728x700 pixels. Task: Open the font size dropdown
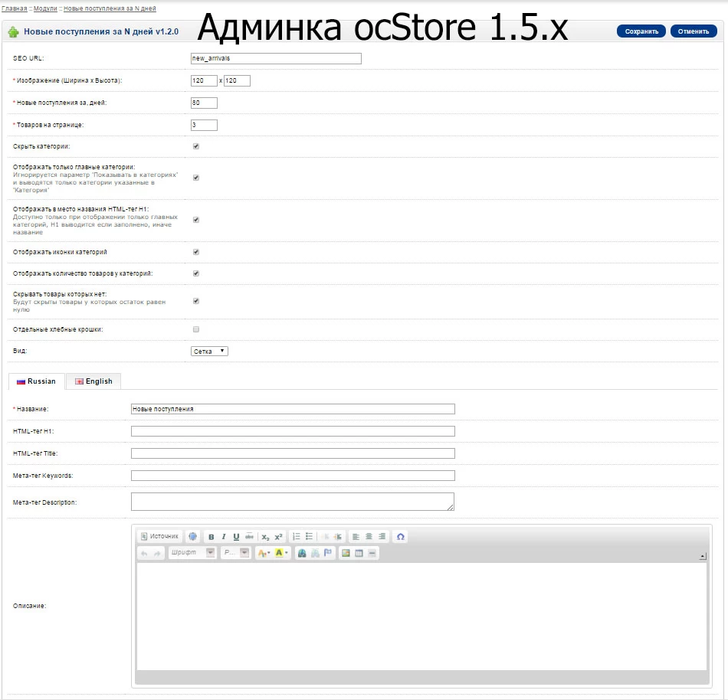(236, 552)
